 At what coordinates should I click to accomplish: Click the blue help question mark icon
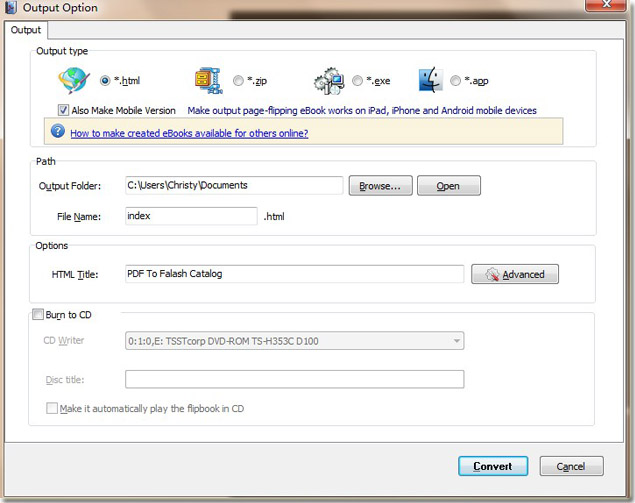(57, 132)
